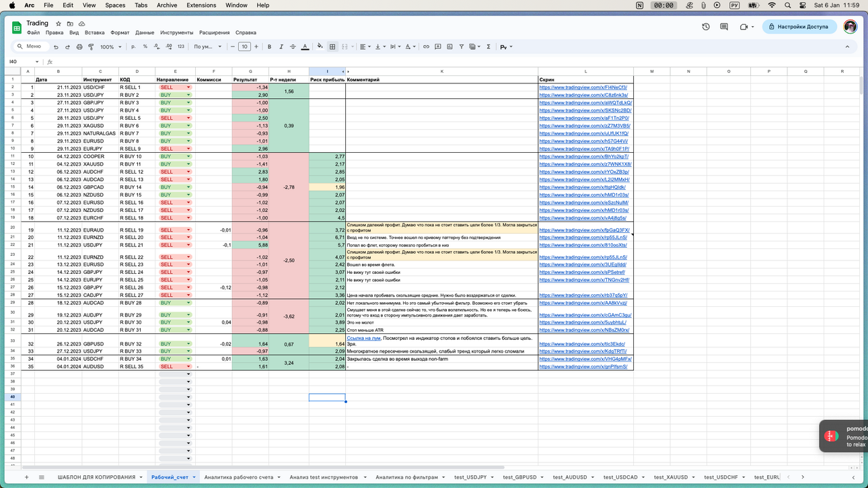Open macOS Control Center icon
868x488 pixels.
[x=803, y=5]
